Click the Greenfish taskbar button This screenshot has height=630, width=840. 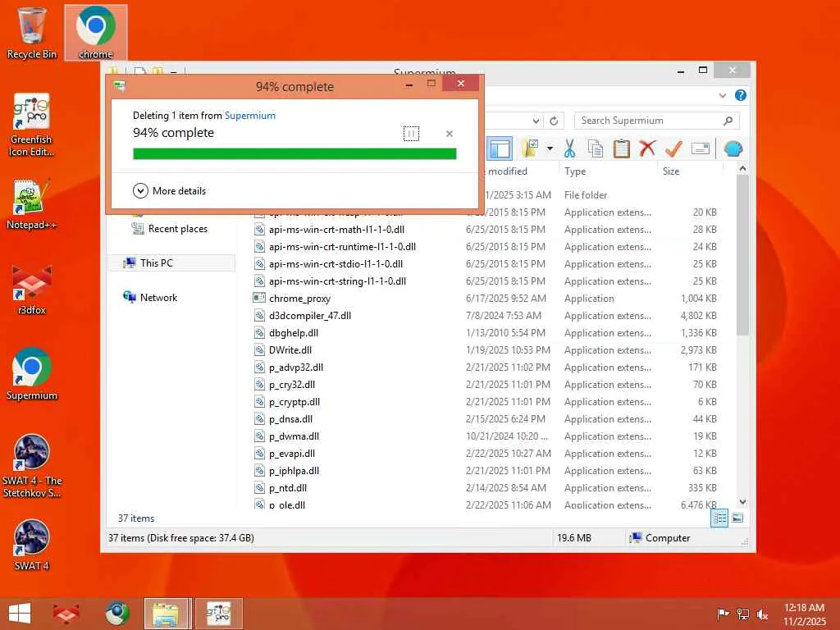(218, 614)
